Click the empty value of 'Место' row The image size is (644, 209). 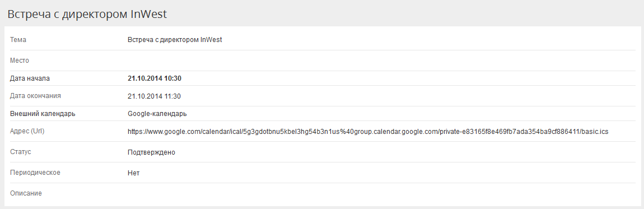381,61
